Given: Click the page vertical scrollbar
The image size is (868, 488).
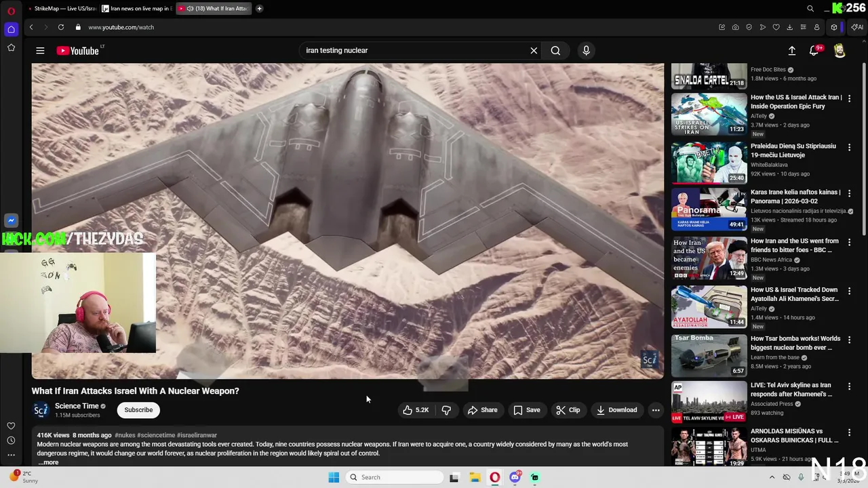Looking at the screenshot, I should tap(864, 149).
